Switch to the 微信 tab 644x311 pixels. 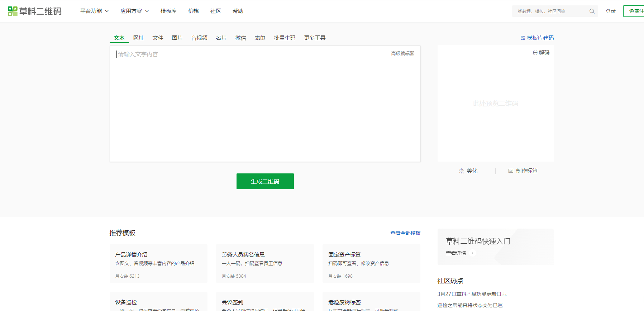coord(240,38)
